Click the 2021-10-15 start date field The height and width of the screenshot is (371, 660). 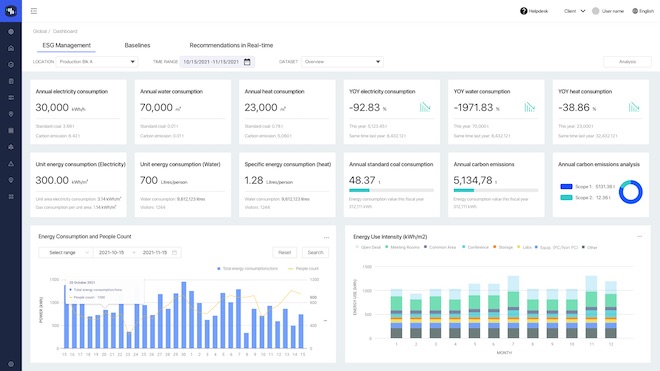click(x=112, y=253)
